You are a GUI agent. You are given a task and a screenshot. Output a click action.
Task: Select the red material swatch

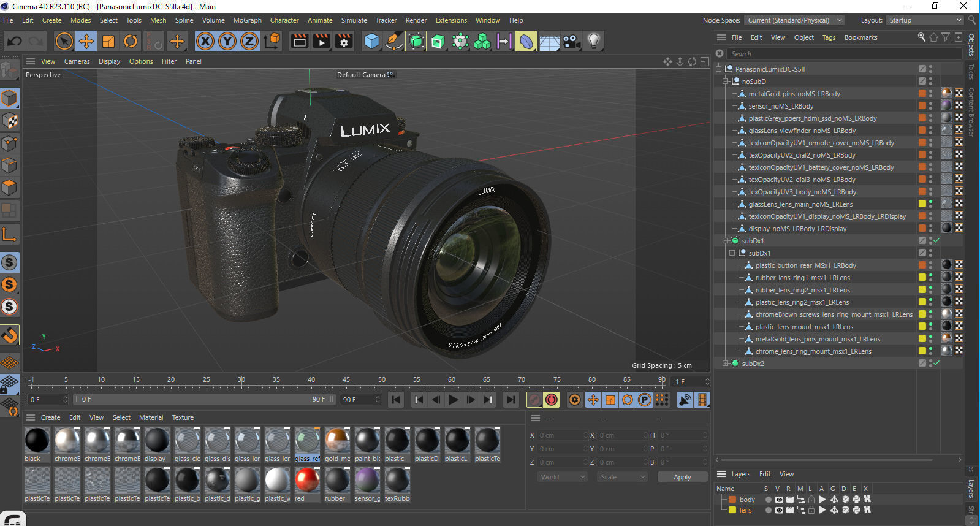(x=307, y=485)
